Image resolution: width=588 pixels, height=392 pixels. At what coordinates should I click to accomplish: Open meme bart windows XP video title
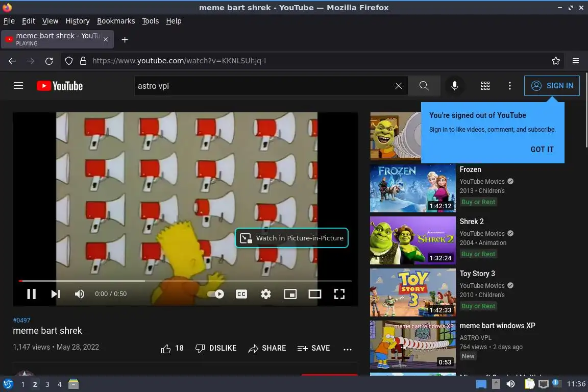click(497, 326)
